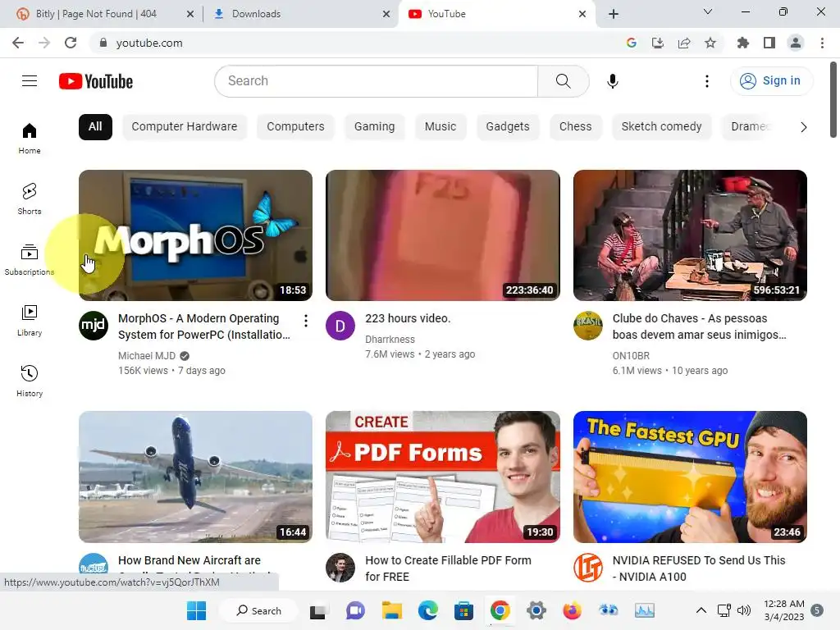Image resolution: width=840 pixels, height=630 pixels.
Task: Click the magnifier search button
Action: 563,81
